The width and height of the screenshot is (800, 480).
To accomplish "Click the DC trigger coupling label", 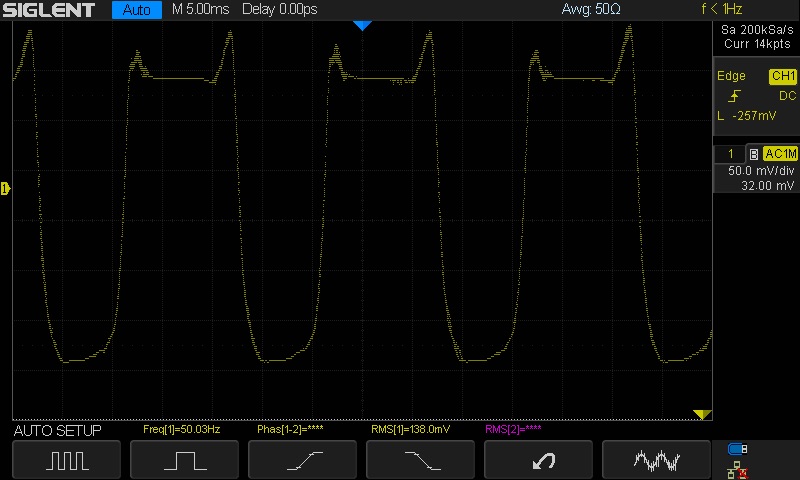I will 787,96.
